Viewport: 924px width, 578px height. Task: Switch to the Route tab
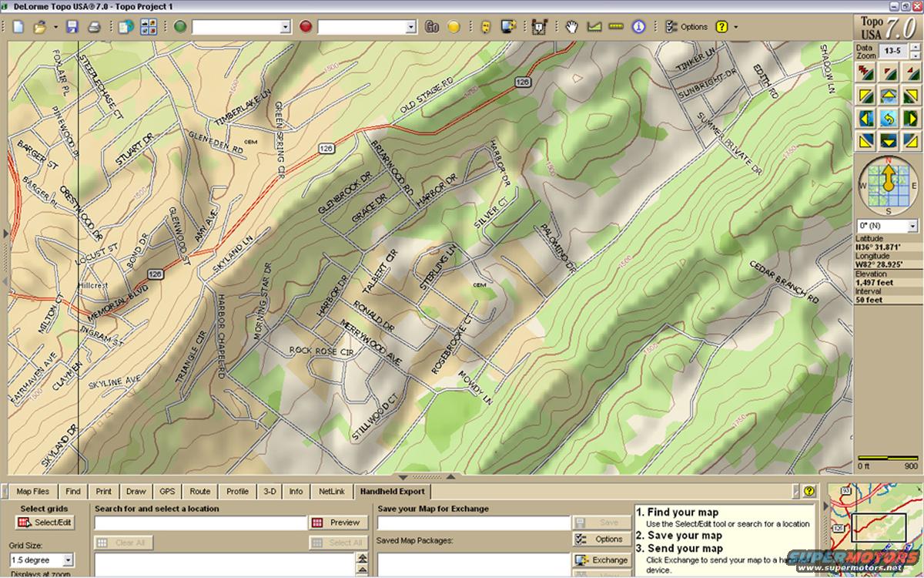coord(199,491)
